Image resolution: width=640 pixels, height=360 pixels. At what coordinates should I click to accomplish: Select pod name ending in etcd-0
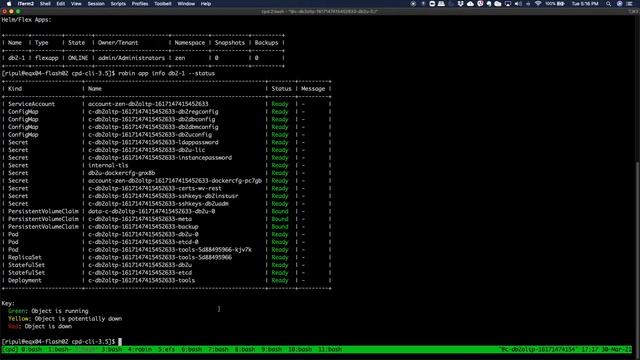[x=143, y=242]
